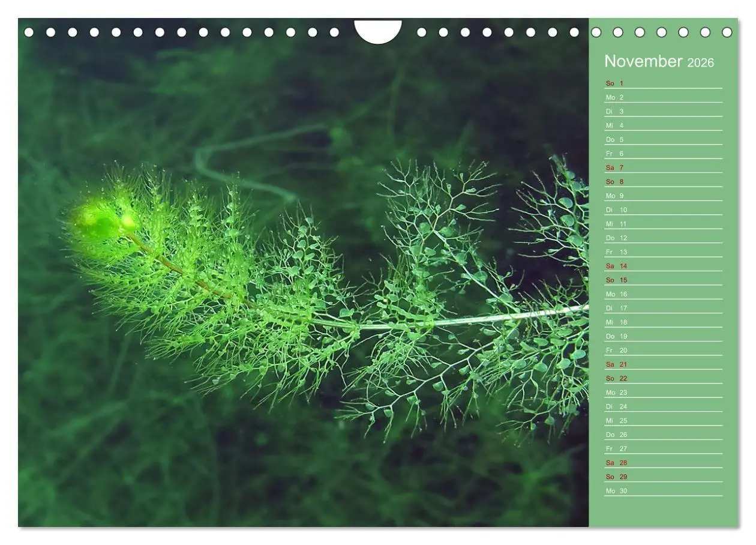This screenshot has width=756, height=545.
Task: Select the underwater plant photo
Action: [x=304, y=272]
